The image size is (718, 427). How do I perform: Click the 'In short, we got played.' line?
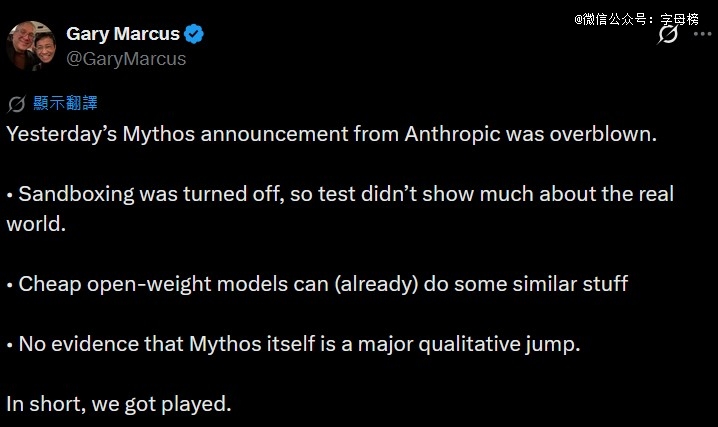[x=118, y=404]
